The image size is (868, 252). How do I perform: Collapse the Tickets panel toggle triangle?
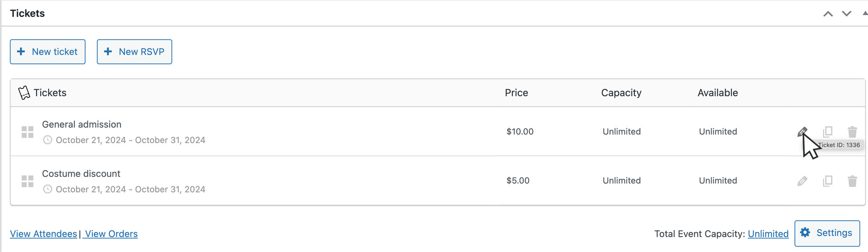(865, 13)
